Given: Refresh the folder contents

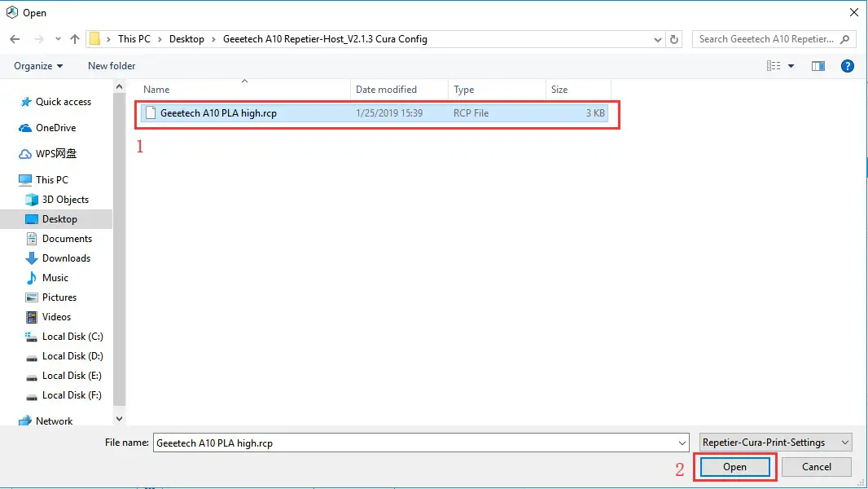Looking at the screenshot, I should [673, 39].
